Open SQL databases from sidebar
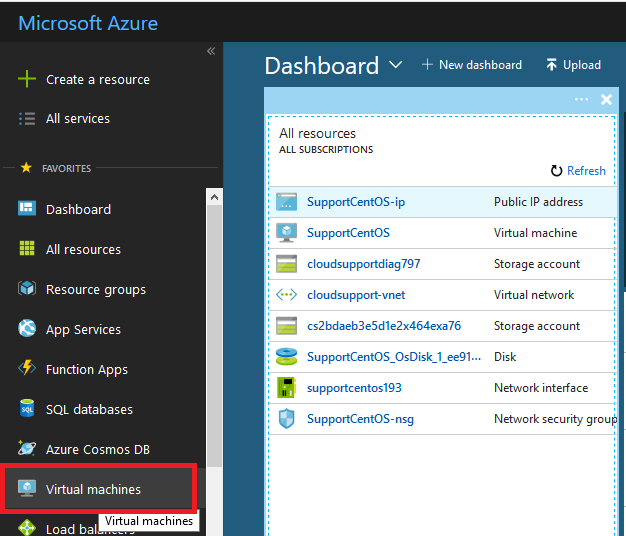This screenshot has height=536, width=626. 89,409
